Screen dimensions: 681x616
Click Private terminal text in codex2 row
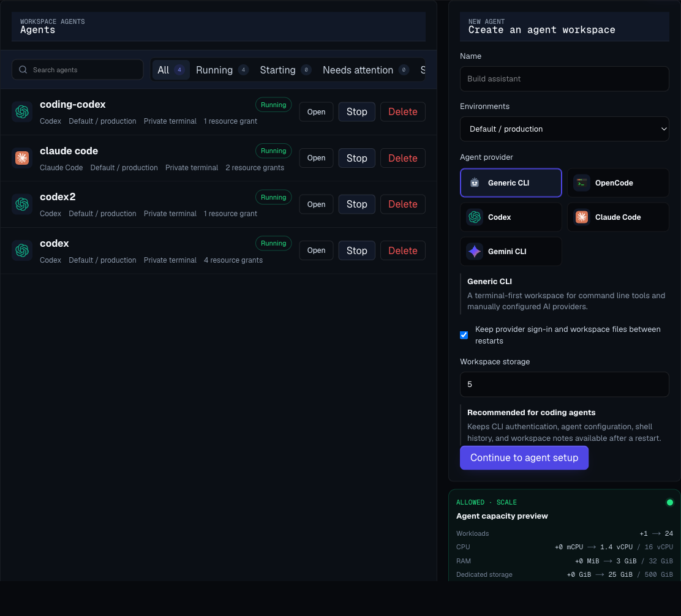point(170,214)
